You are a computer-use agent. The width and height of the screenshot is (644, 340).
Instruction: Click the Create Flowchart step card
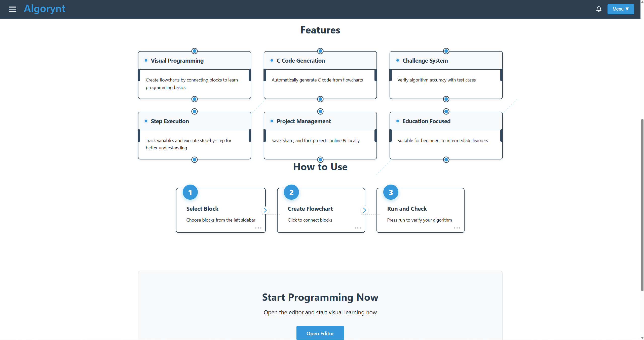(321, 214)
